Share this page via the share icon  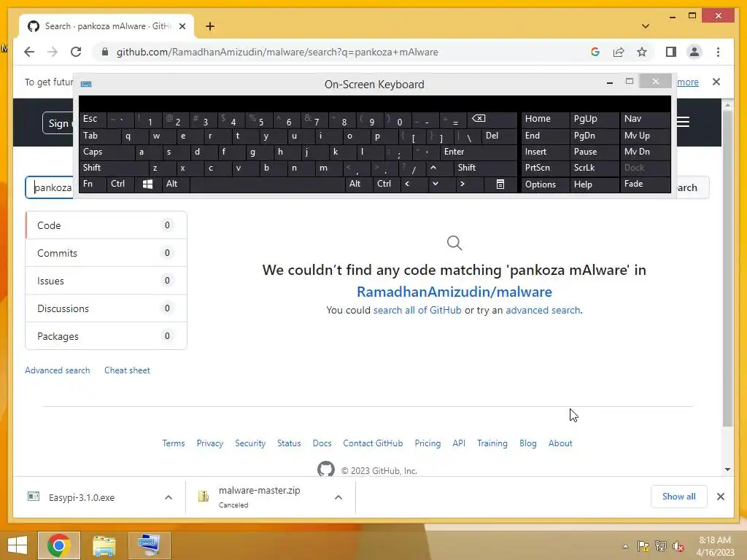tap(619, 52)
